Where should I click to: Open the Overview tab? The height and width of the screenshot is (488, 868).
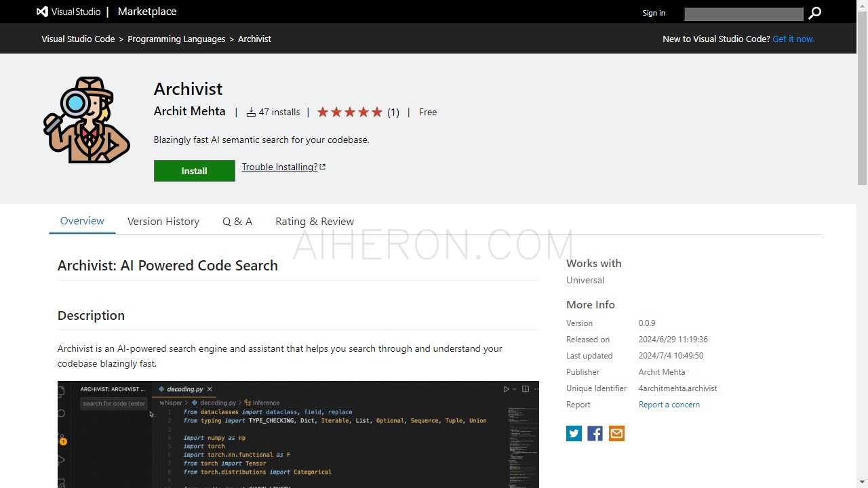pyautogui.click(x=82, y=221)
